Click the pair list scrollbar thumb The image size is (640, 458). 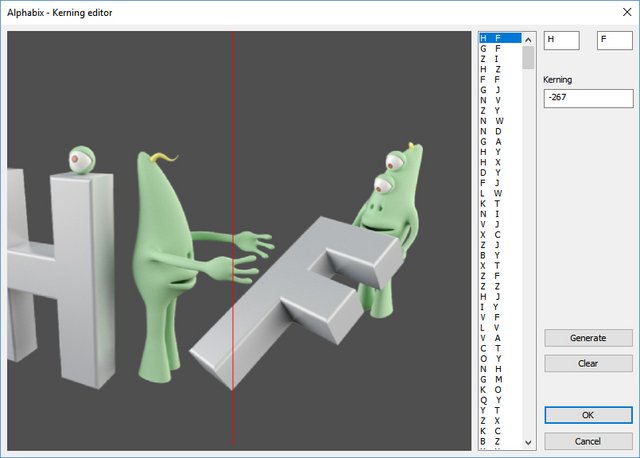(528, 58)
